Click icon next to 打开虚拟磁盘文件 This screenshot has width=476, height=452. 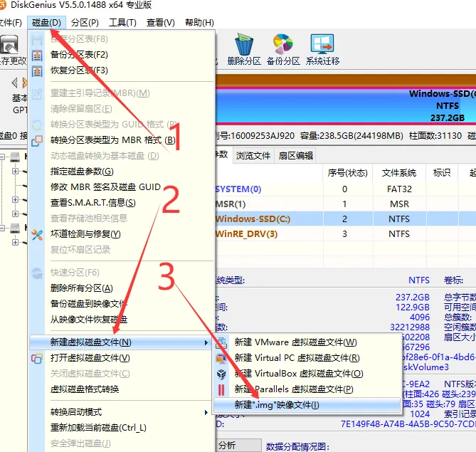[37, 359]
